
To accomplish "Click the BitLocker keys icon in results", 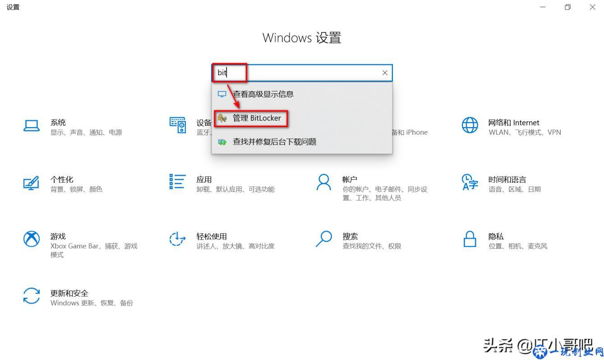I will [x=222, y=118].
